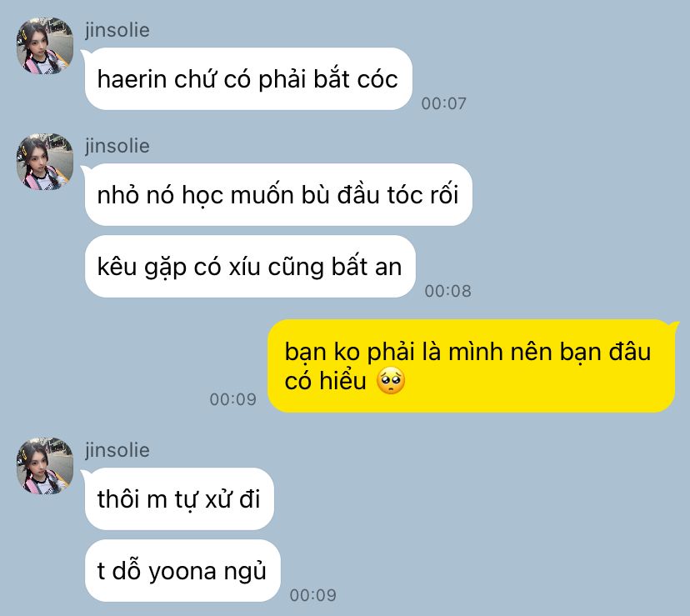Tap the yellow sent message bubble
The image size is (690, 616).
[x=472, y=366]
